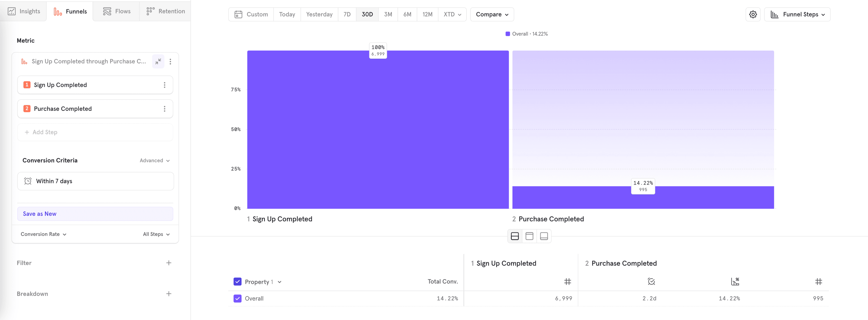
Task: Click the plus icon beside Filter
Action: pos(169,263)
